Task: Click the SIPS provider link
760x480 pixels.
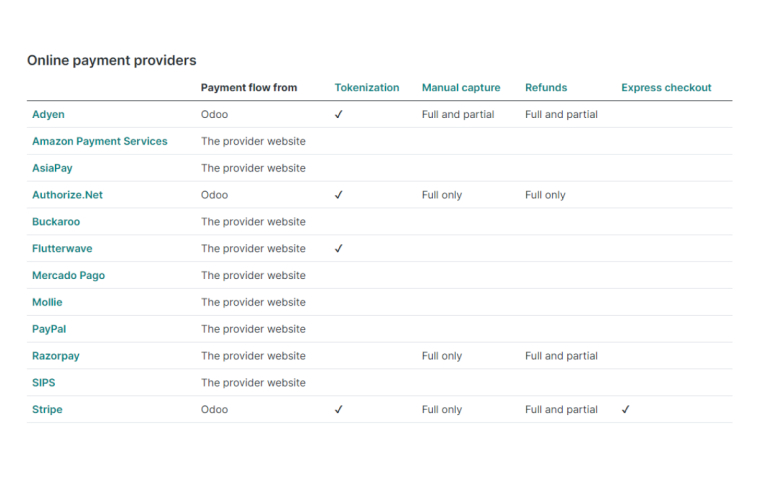Action: coord(44,383)
